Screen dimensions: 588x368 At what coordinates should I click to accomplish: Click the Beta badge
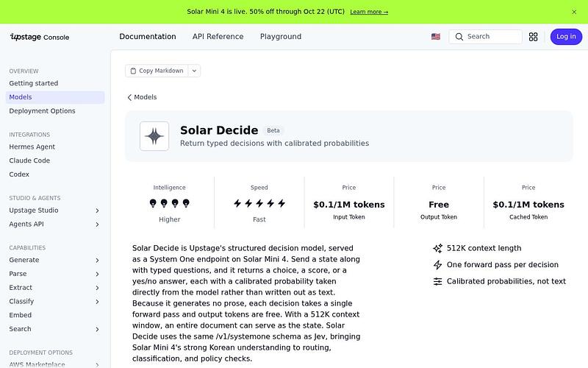point(273,130)
